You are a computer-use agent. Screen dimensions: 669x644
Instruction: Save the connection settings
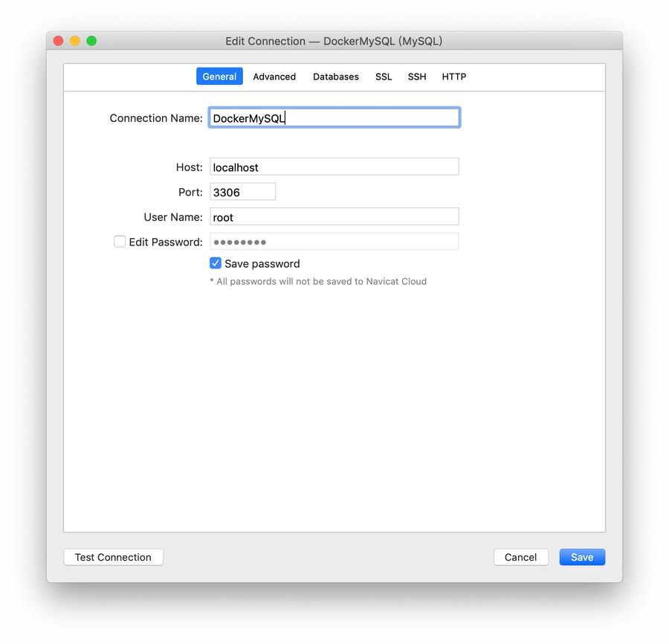pos(582,557)
